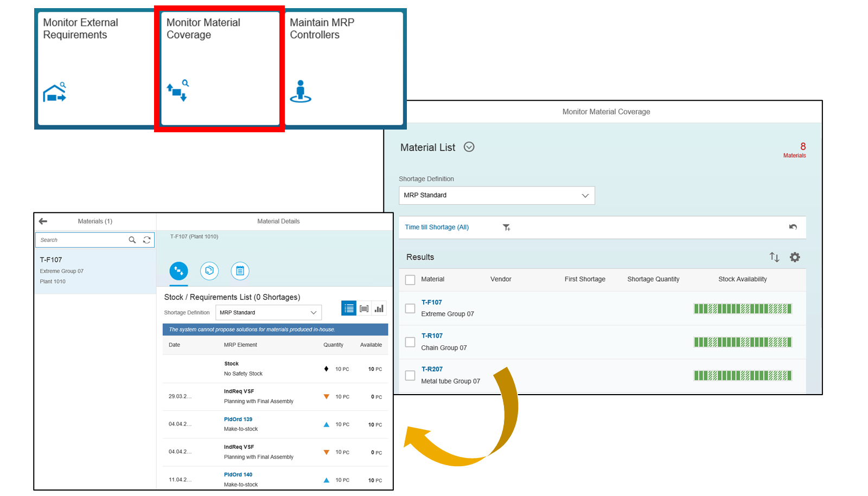Open Shortage Definition dropdown in Material Details
The image size is (868, 496).
(x=269, y=313)
